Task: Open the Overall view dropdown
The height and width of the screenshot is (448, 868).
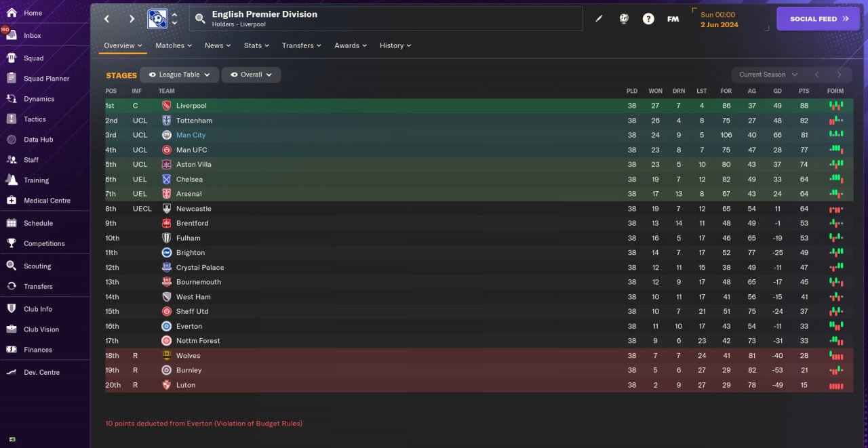Action: [x=252, y=75]
